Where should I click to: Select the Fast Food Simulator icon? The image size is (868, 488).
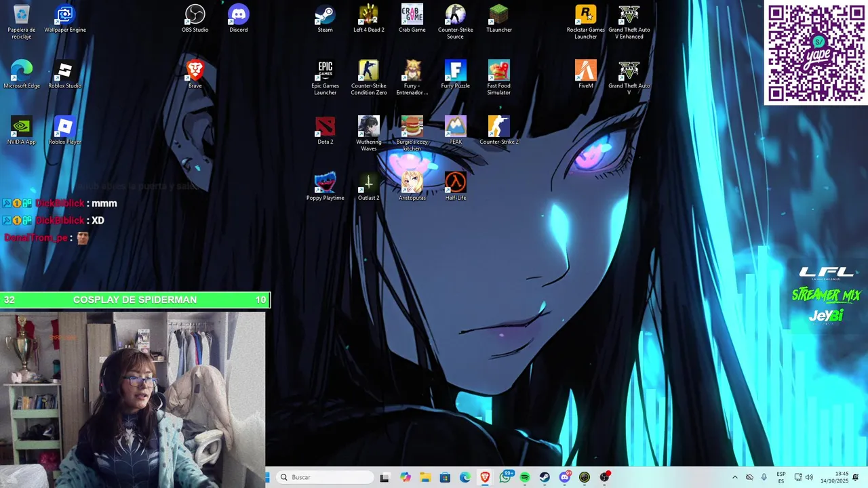499,77
